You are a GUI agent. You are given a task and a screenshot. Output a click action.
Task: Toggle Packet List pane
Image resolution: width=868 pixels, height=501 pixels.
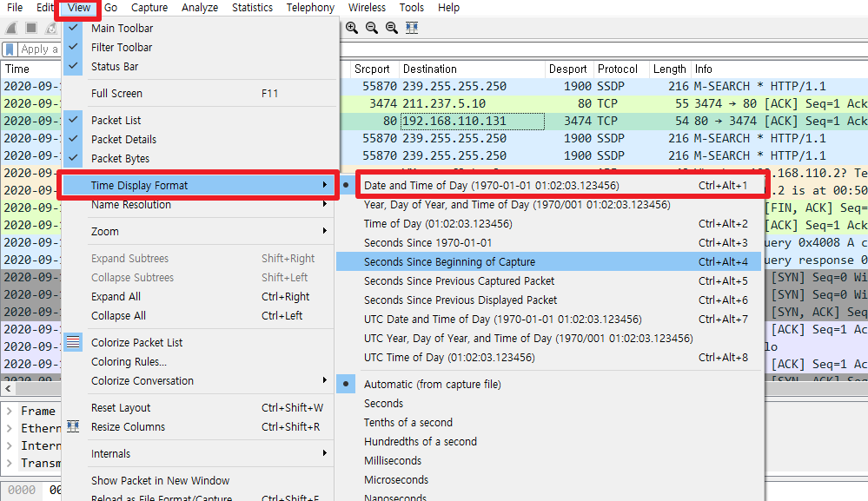point(198,120)
